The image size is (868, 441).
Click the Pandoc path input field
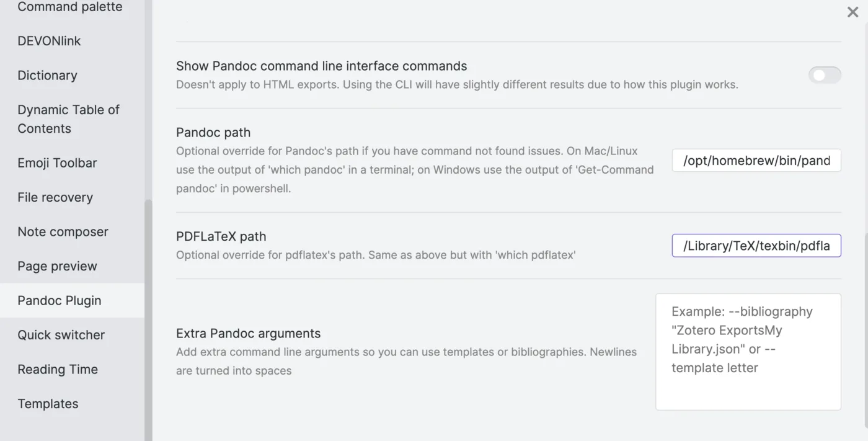pos(756,160)
